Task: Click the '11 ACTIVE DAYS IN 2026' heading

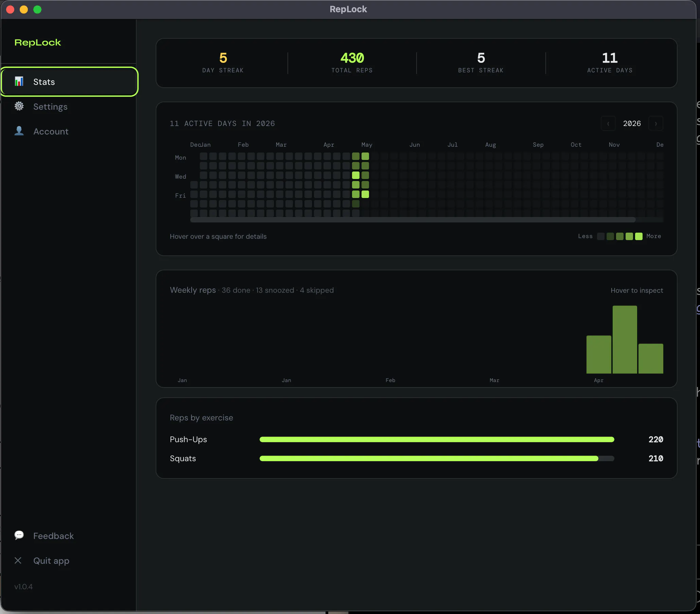Action: tap(222, 124)
